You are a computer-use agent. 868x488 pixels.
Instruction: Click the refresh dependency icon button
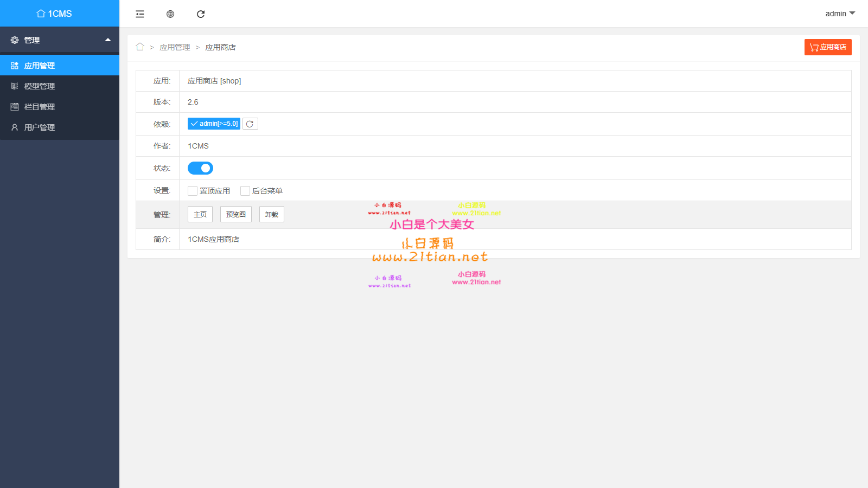click(250, 124)
